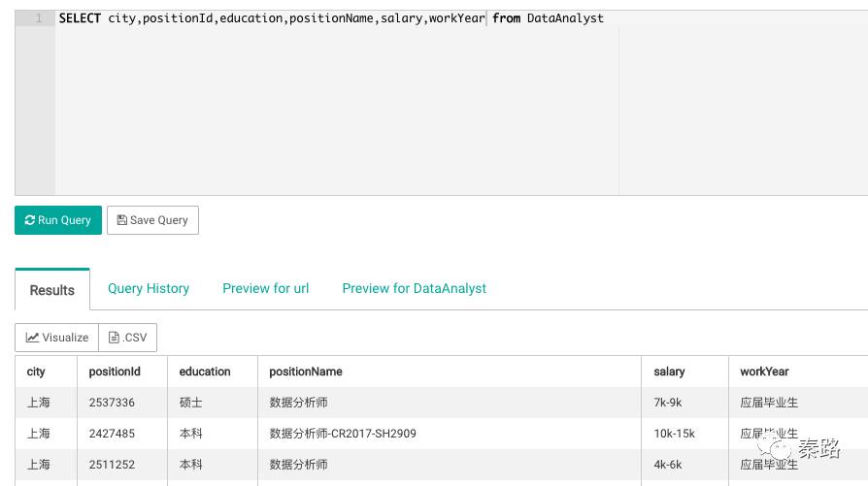Viewport: 868px width, 486px height.
Task: Click the Save Query floppy disk icon
Action: point(122,220)
